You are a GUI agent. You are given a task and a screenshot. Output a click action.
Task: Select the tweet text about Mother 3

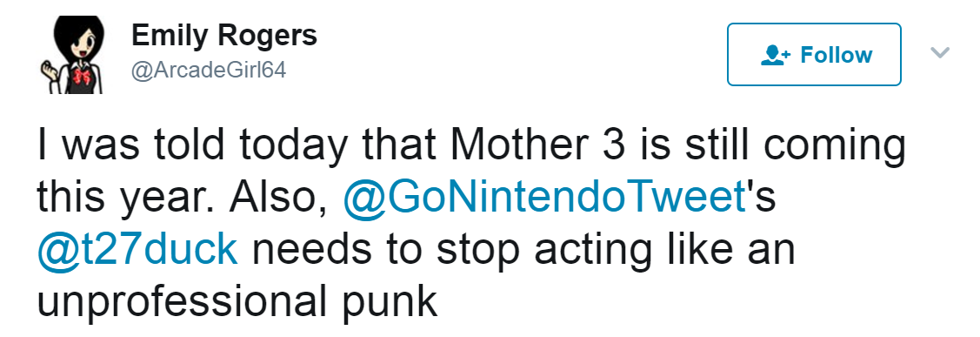(x=471, y=225)
